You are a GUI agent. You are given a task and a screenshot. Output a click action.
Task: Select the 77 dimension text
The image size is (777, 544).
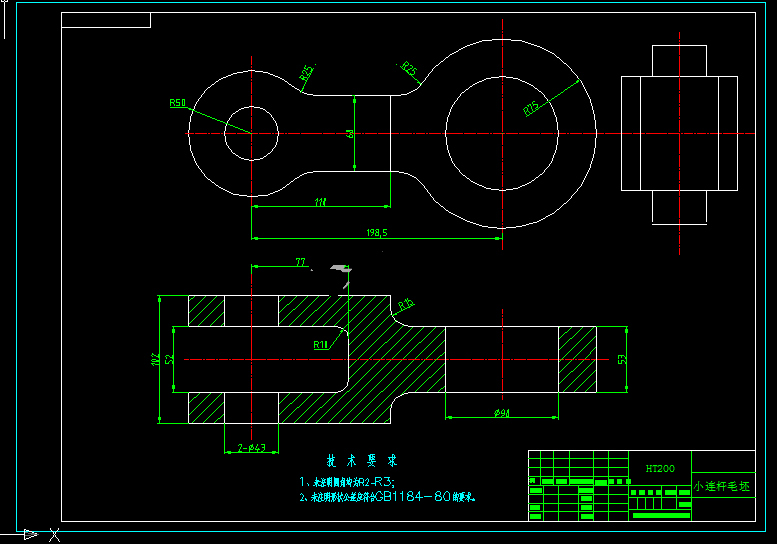point(300,262)
